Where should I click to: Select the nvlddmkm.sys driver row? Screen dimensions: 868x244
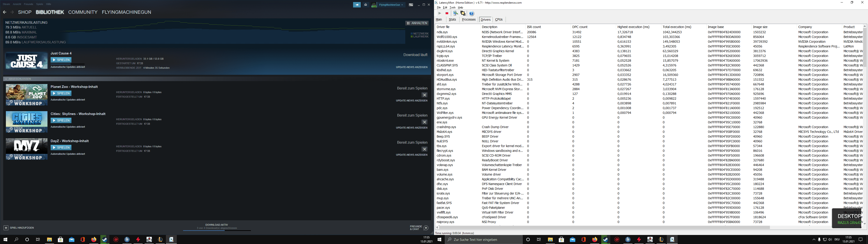[x=649, y=42]
